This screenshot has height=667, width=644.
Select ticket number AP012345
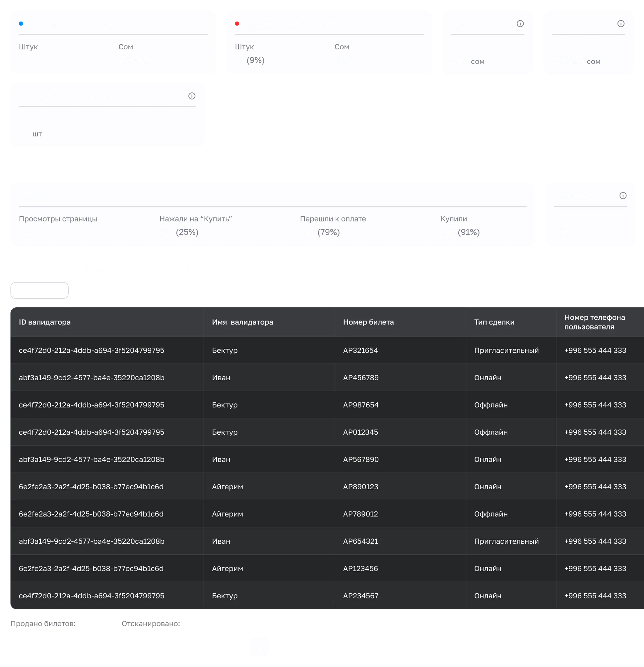click(360, 432)
